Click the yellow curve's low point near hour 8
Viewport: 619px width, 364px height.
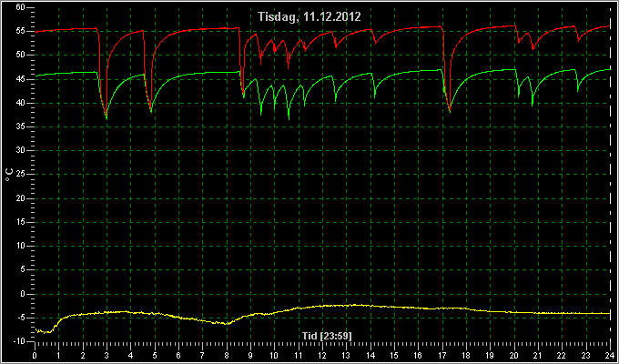(226, 324)
